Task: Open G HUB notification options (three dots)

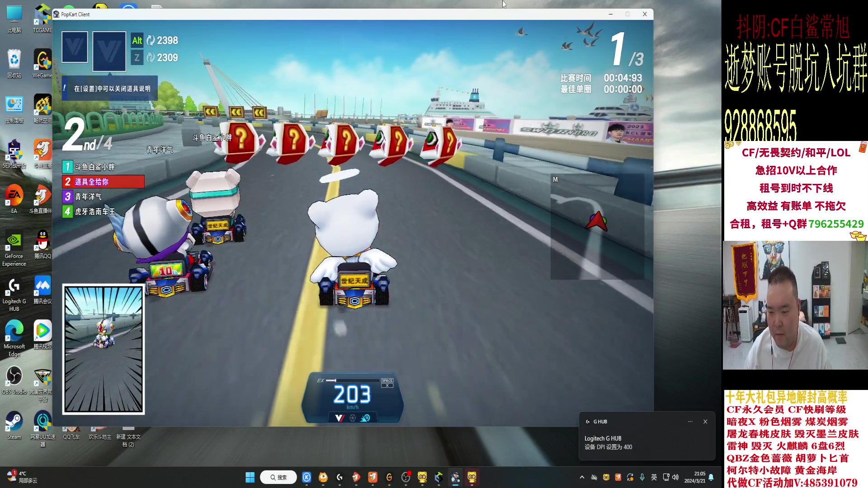Action: [x=690, y=422]
